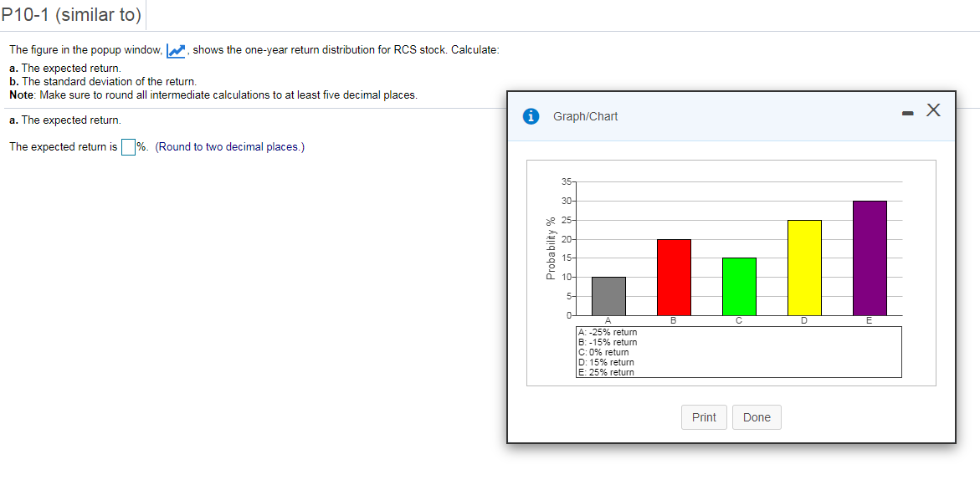The image size is (980, 485).
Task: Click the red bar for option B
Action: point(674,276)
